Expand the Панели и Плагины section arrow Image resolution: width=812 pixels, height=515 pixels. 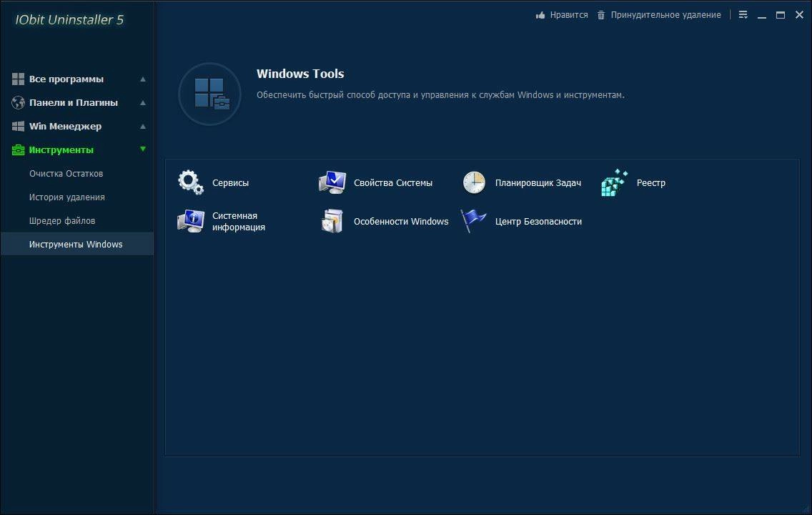click(143, 102)
